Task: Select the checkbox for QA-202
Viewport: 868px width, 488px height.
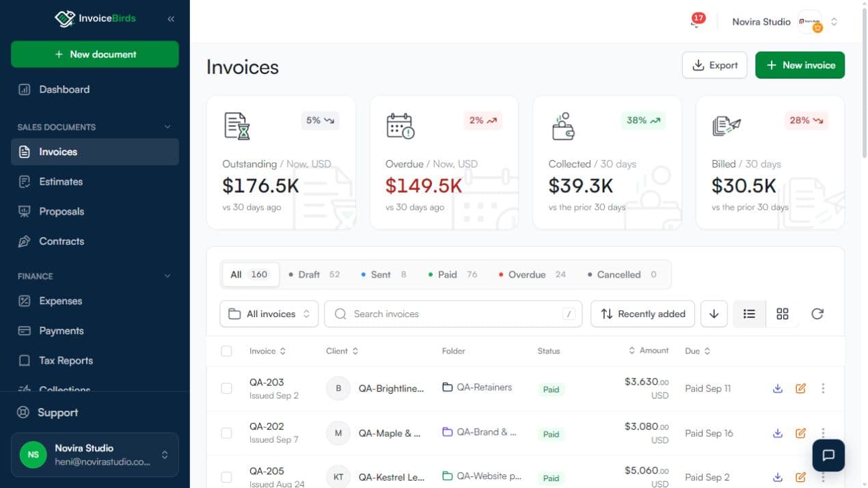Action: [226, 433]
